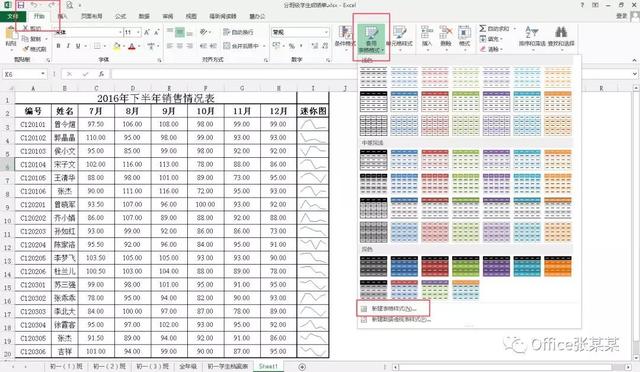Click the formula bar input field

[x=235, y=74]
